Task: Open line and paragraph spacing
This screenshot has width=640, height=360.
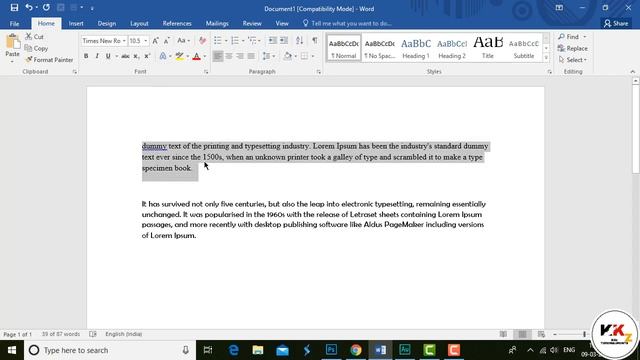Action: [267, 56]
